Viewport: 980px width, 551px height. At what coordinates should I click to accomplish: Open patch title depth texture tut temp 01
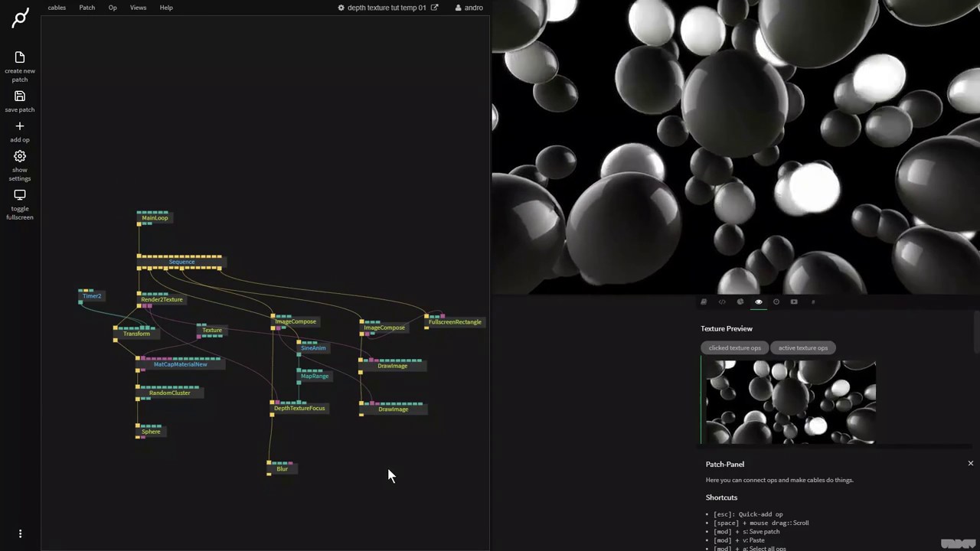point(387,8)
